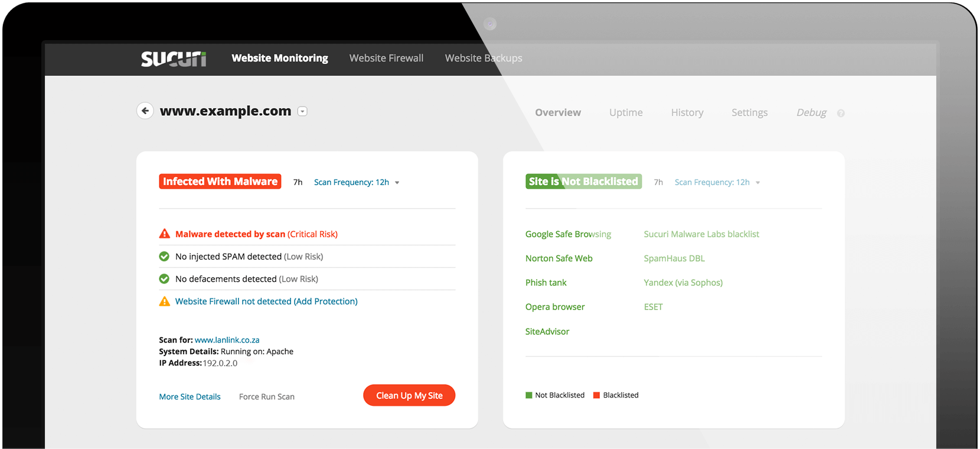Click the back arrow beside www.example.com
The height and width of the screenshot is (449, 980).
145,111
